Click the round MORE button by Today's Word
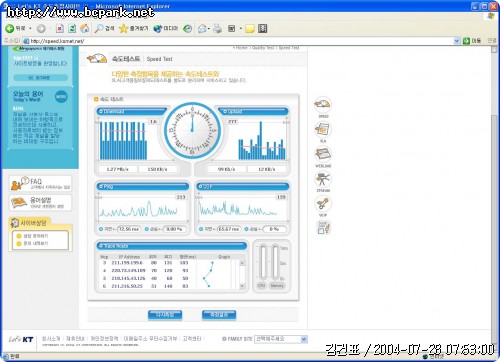500x362 pixels. coord(61,97)
